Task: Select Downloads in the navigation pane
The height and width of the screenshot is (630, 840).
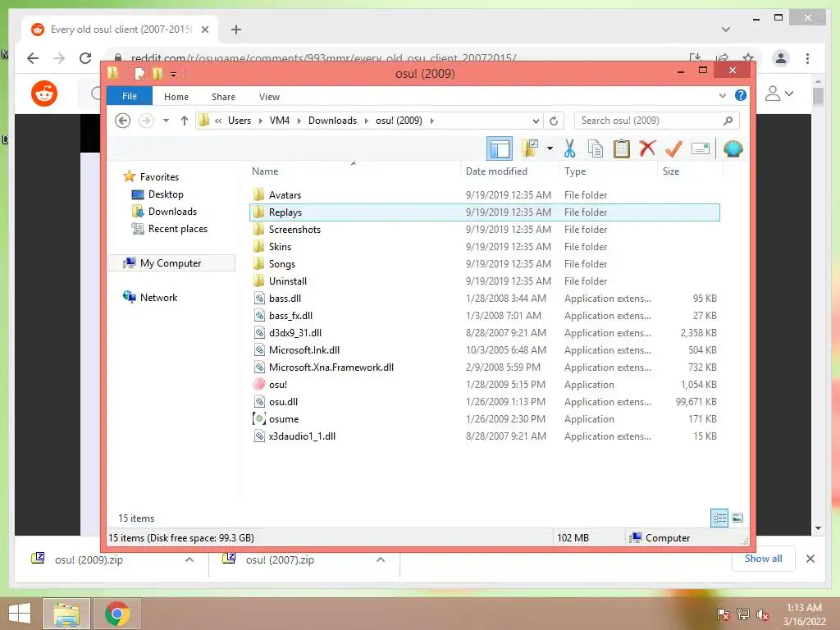Action: click(x=172, y=211)
